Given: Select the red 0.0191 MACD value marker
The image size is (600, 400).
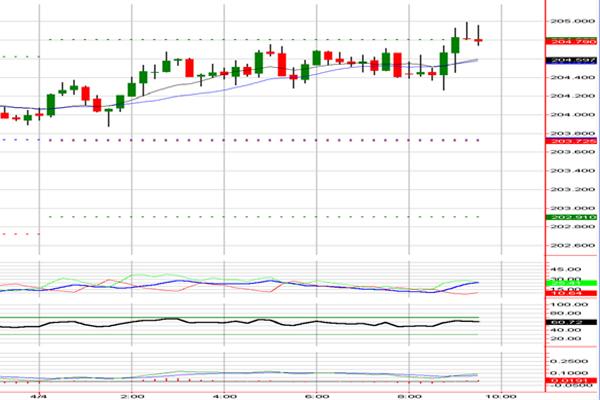Looking at the screenshot, I should click(x=571, y=380).
